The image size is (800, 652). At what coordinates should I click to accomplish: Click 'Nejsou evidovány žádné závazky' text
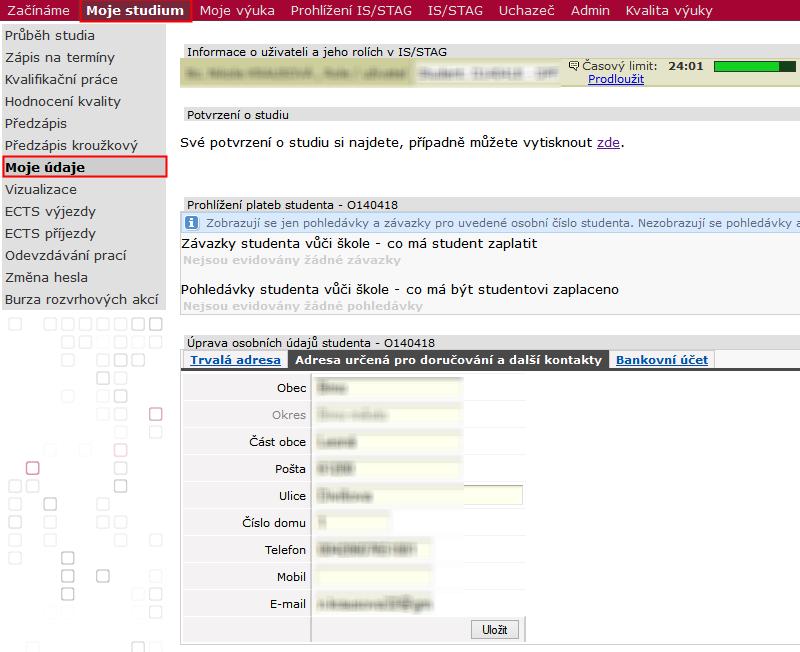pyautogui.click(x=292, y=260)
